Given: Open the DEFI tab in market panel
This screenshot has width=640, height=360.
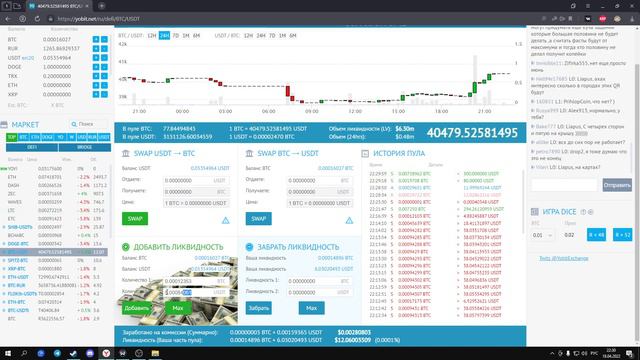Looking at the screenshot, I should point(32,147).
